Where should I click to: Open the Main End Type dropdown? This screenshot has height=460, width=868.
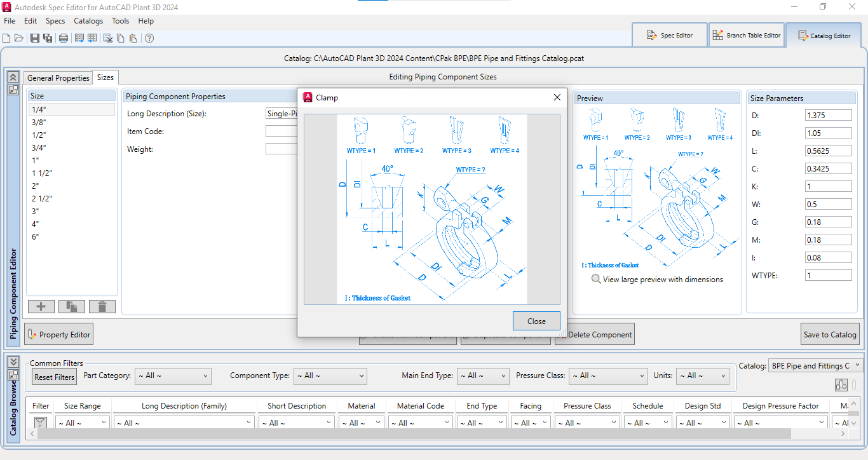[x=483, y=376]
